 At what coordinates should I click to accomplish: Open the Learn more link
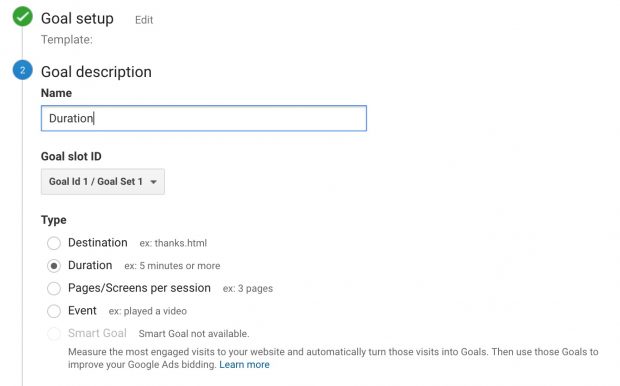[244, 364]
